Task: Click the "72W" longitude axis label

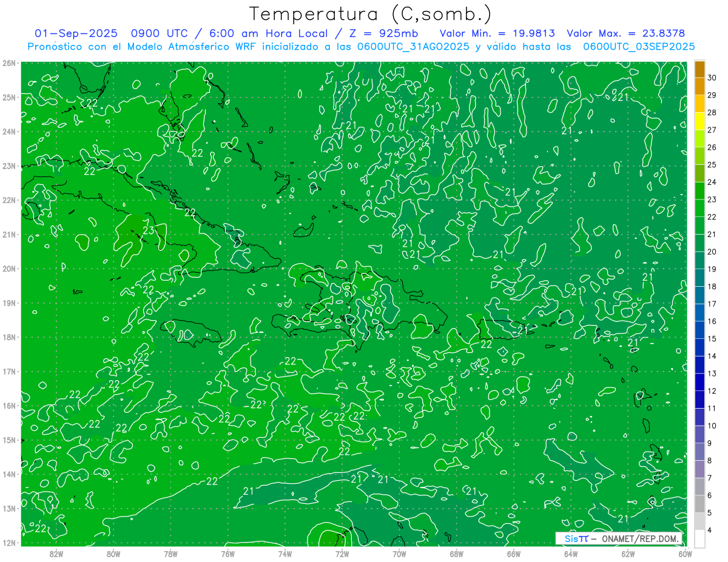Action: [x=342, y=553]
